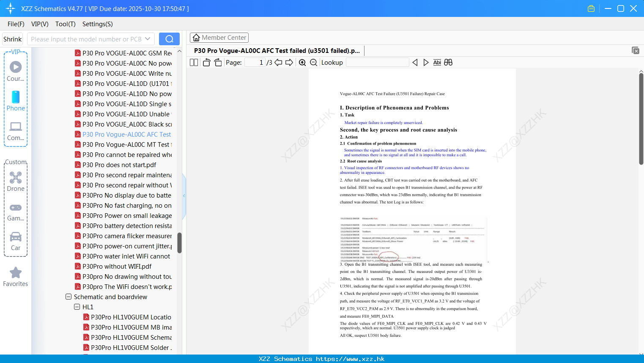The image size is (644, 363).
Task: Select the Computer category
Action: coord(16,131)
